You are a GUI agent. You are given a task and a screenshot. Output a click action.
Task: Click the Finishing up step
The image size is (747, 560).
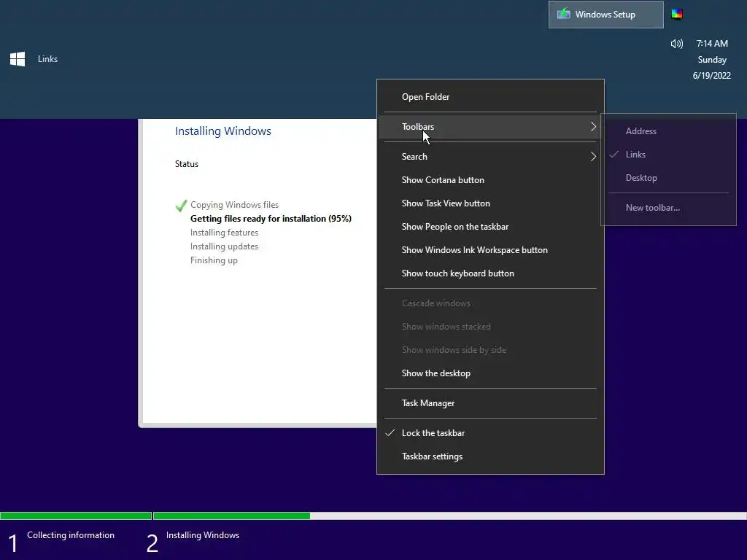pyautogui.click(x=214, y=260)
